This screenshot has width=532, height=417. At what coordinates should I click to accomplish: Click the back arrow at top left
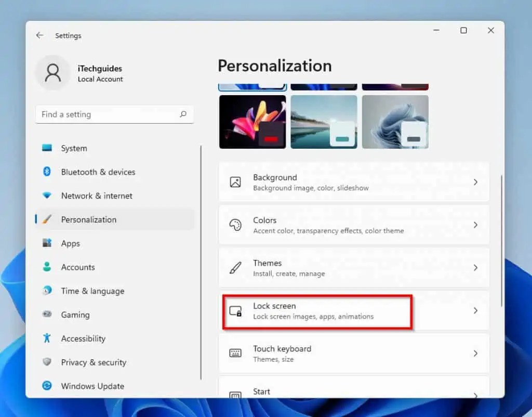pos(40,35)
